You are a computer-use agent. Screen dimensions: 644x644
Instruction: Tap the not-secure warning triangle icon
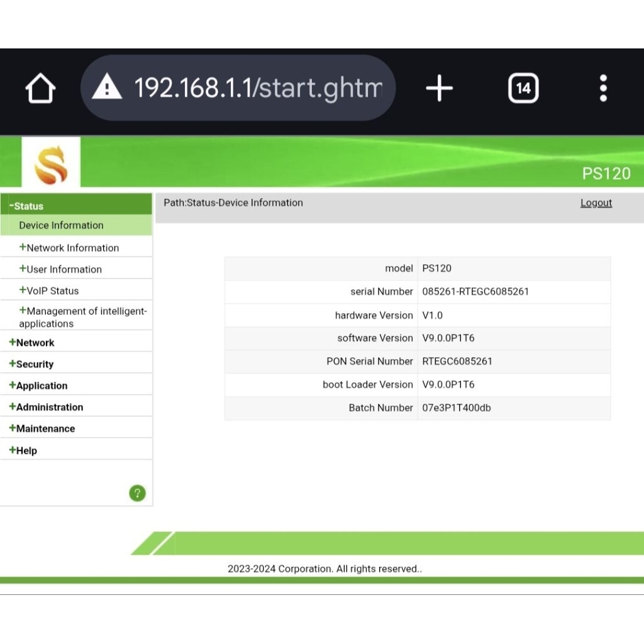tap(107, 87)
